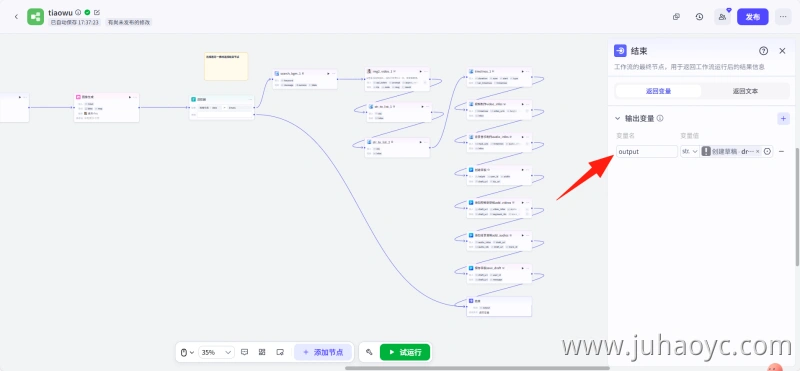
Task: Open the str variable type dropdown
Action: [x=689, y=152]
